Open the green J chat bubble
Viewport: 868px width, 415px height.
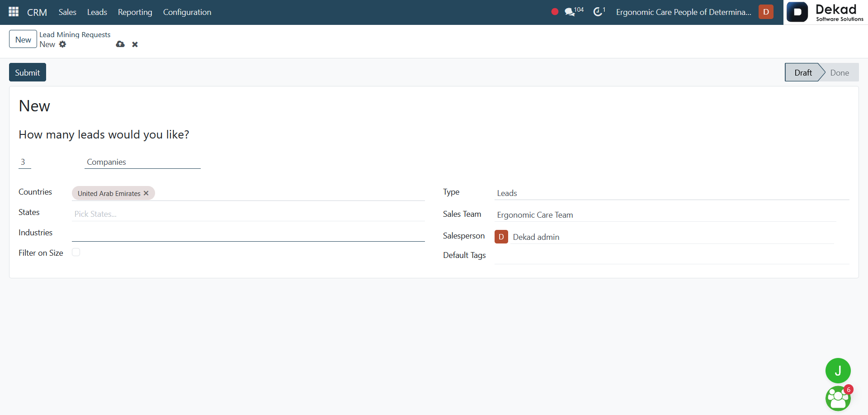tap(838, 371)
